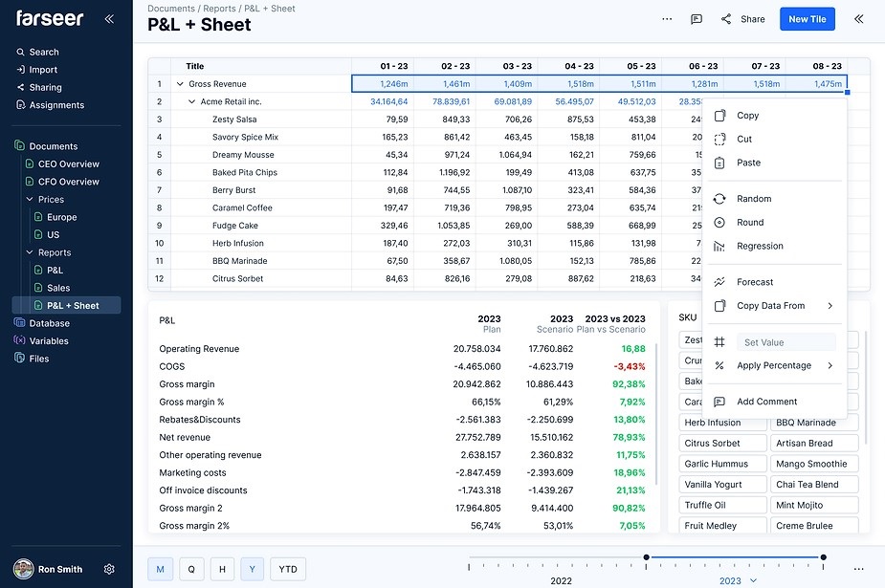The width and height of the screenshot is (885, 588).
Task: Open the comments panel icon in header
Action: (x=697, y=19)
